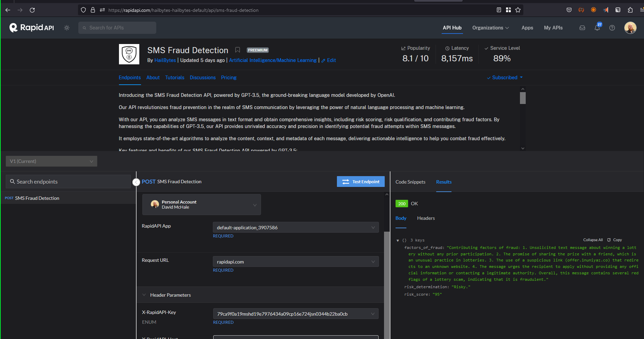Open the inbox tray icon
The width and height of the screenshot is (644, 339).
point(582,28)
